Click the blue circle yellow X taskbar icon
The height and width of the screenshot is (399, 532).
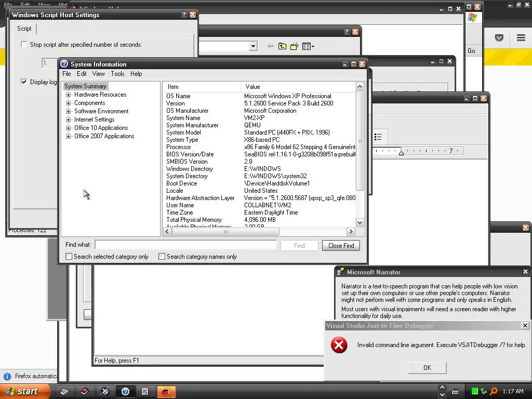click(x=105, y=392)
